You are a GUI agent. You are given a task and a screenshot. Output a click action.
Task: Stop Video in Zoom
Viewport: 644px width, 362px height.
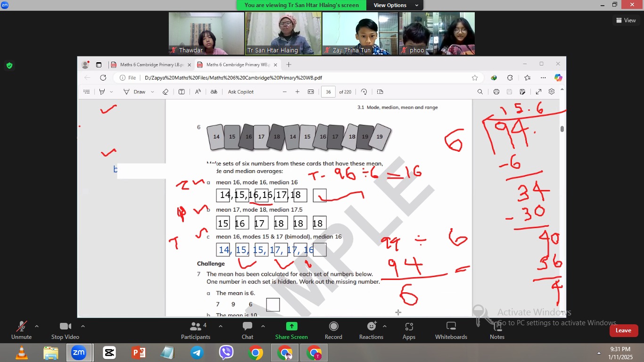pos(65,330)
